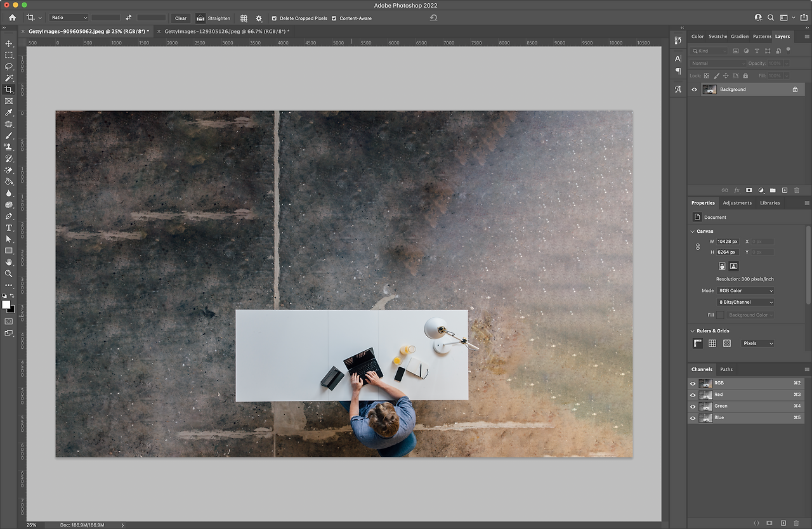Click the canvas Width input field
812x529 pixels.
[728, 242]
